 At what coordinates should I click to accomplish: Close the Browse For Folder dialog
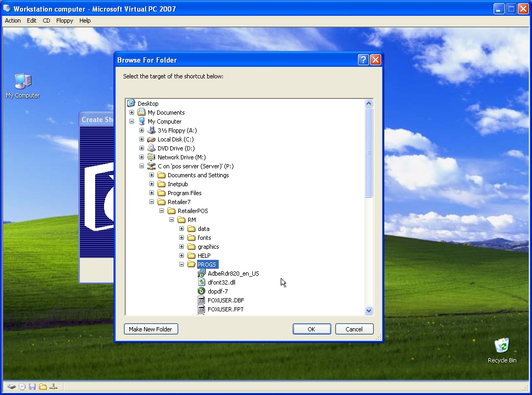click(x=375, y=60)
